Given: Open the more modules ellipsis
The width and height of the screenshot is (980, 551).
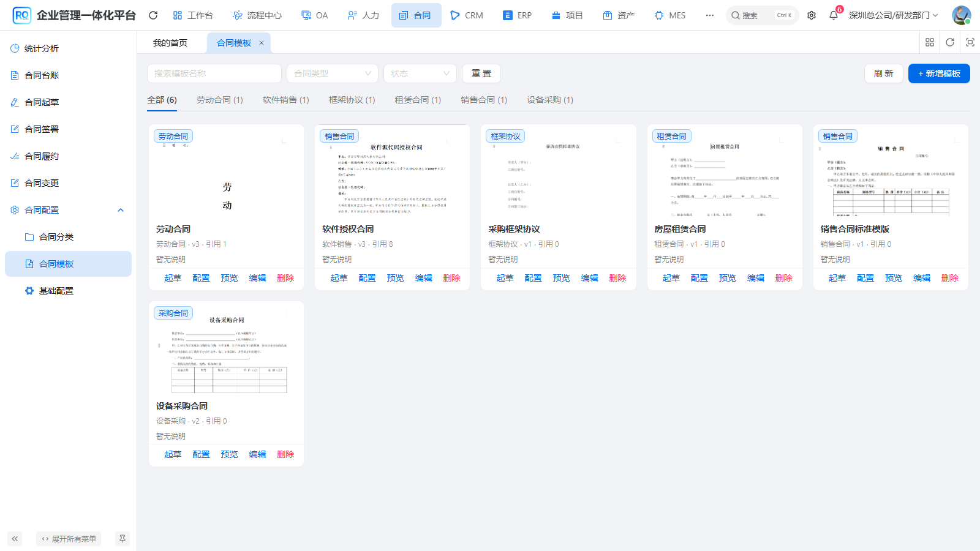Looking at the screenshot, I should [x=709, y=15].
